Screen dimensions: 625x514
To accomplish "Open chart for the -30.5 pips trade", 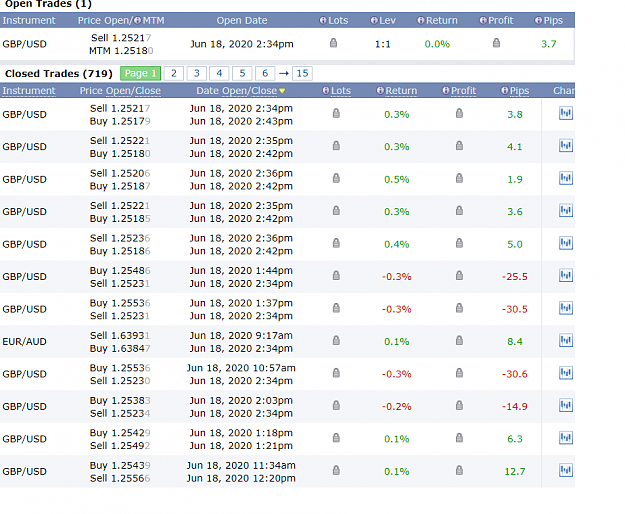I will [x=566, y=308].
